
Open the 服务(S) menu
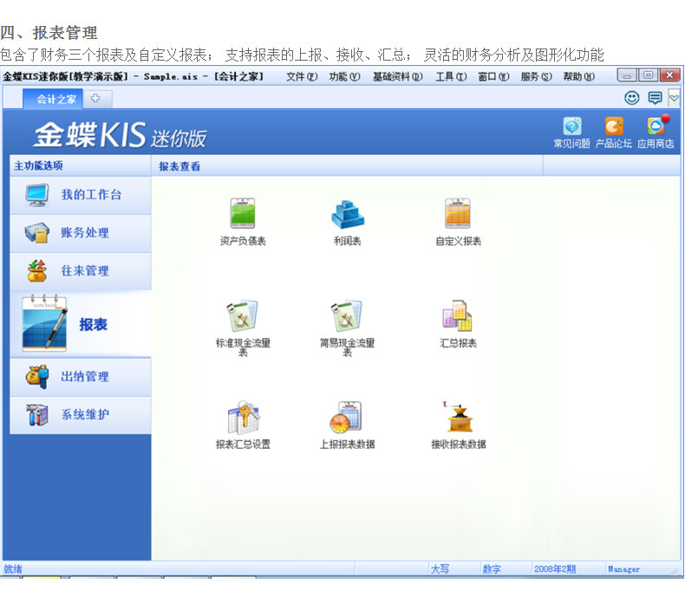(x=537, y=77)
